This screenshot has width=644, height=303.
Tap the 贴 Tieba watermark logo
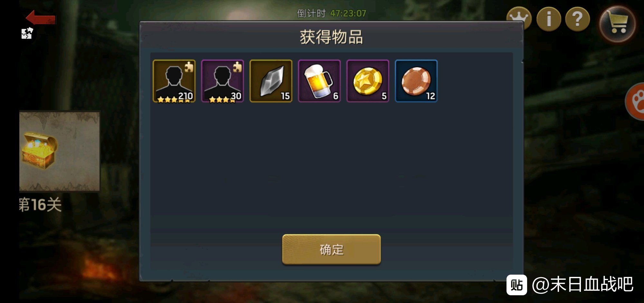pos(516,285)
